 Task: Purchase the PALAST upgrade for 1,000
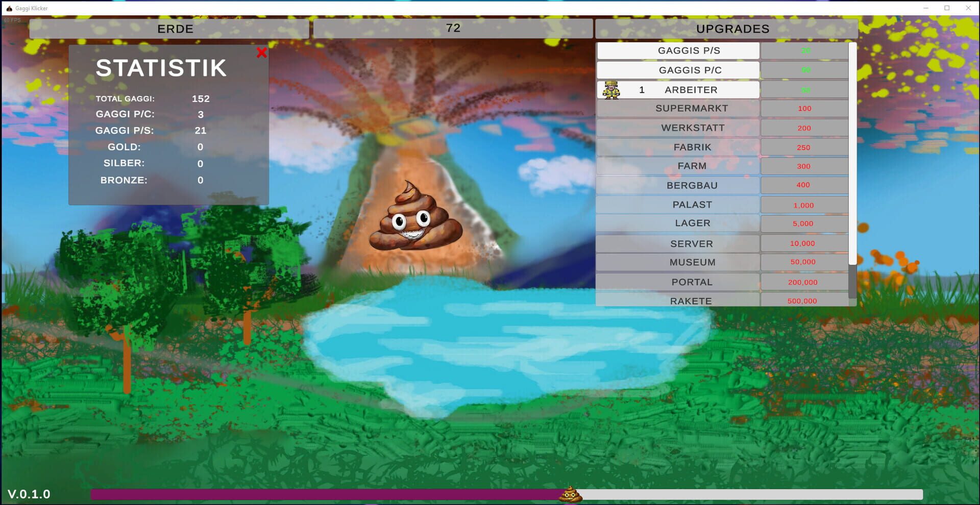pyautogui.click(x=677, y=204)
